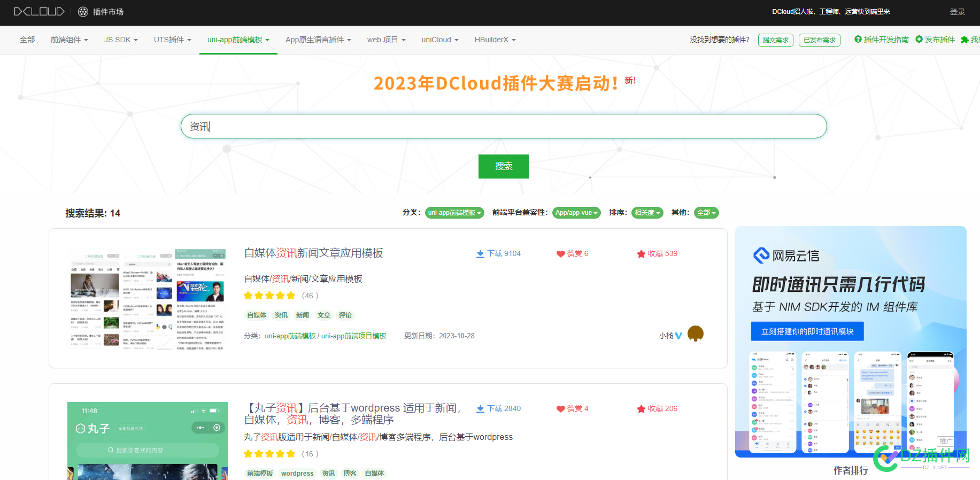Screen dimensions: 980x480
Task: Click download icon next to 下载 2840
Action: pyautogui.click(x=480, y=409)
